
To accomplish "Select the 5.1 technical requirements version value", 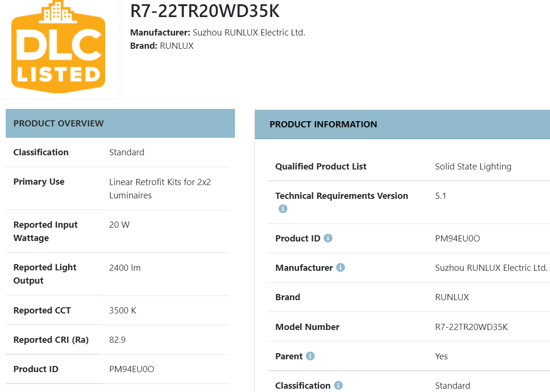I will pos(440,196).
